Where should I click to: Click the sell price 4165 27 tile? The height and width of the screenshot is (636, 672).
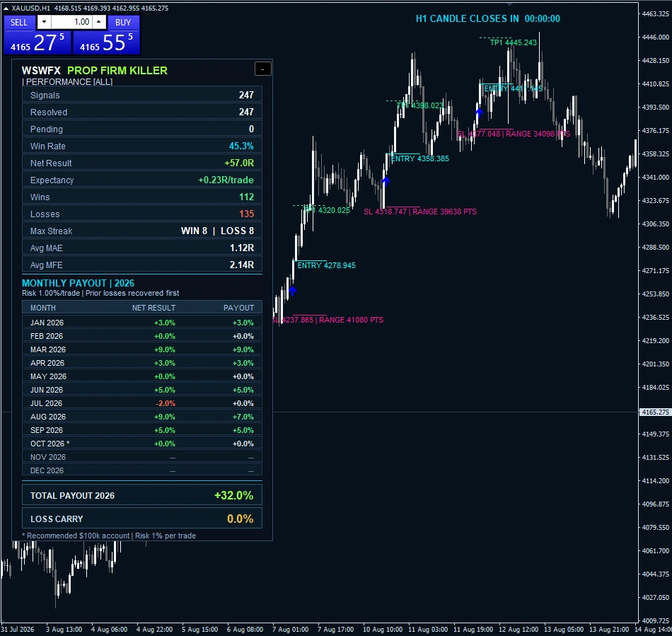pyautogui.click(x=37, y=42)
